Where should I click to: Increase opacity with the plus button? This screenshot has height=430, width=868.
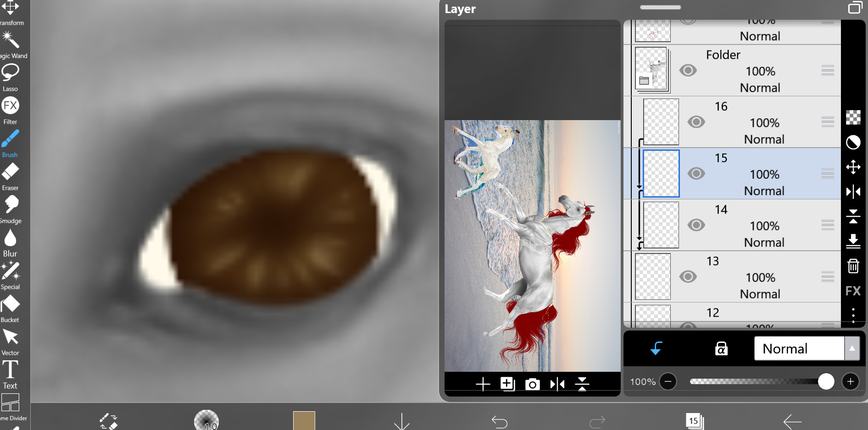coord(850,381)
